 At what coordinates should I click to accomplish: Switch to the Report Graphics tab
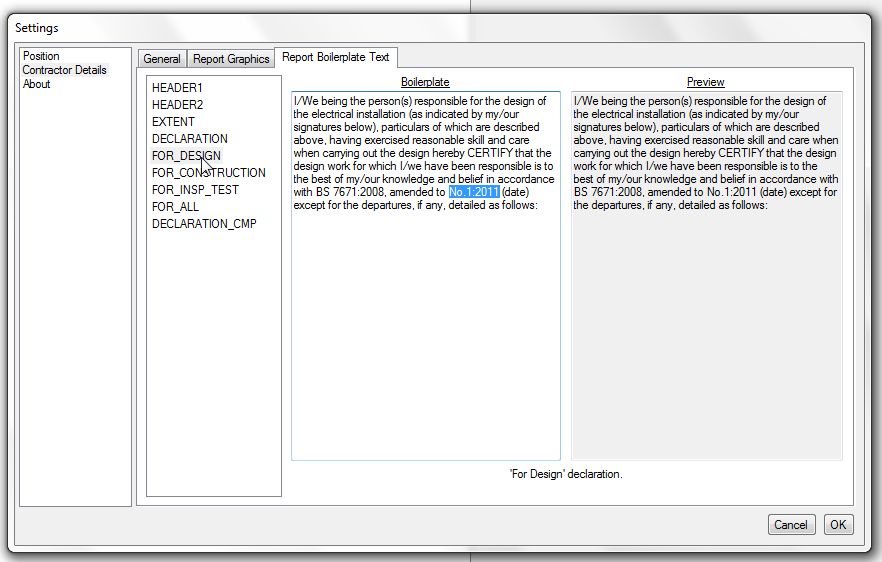click(x=231, y=59)
